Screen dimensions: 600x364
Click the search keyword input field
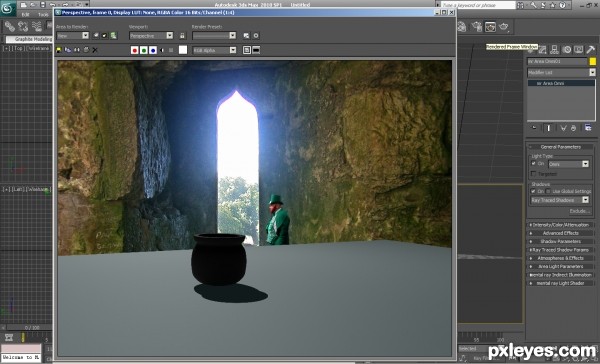pos(478,5)
